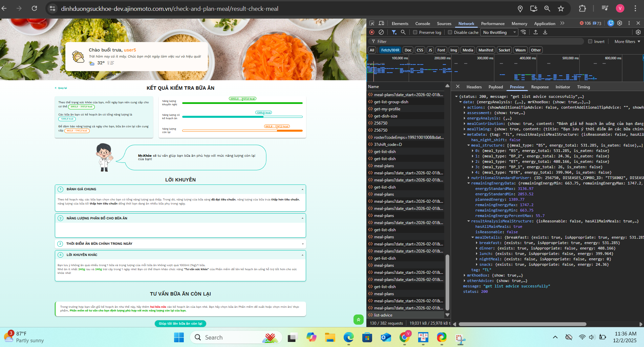Click the location permission icon in address bar
This screenshot has height=347, width=644.
pyautogui.click(x=520, y=8)
